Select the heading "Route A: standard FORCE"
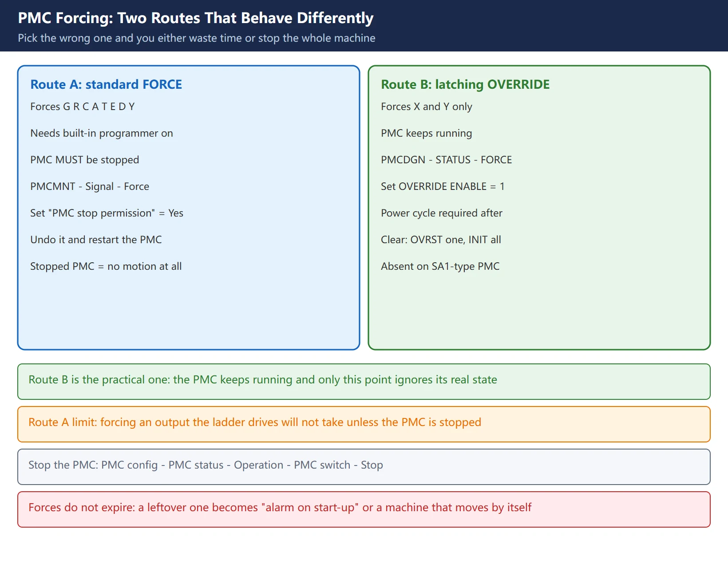Image resolution: width=728 pixels, height=568 pixels. click(x=106, y=84)
